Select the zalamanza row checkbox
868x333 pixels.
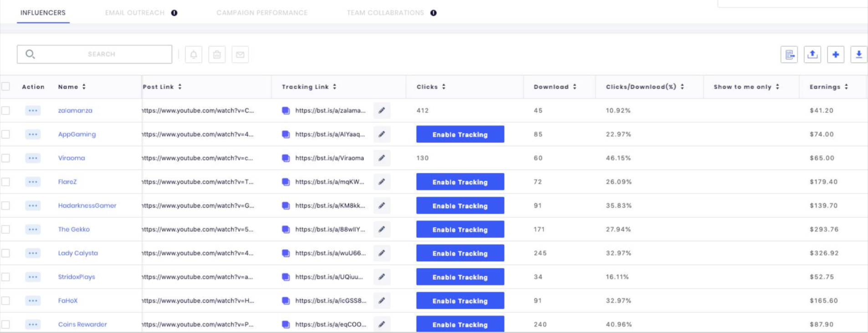coord(6,111)
